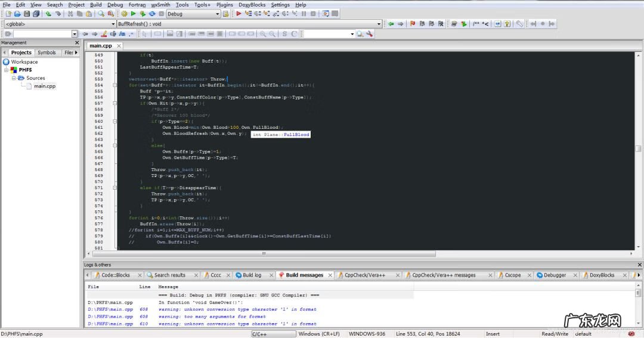Select main.cpp in the project tree
The image size is (644, 338).
(x=44, y=86)
